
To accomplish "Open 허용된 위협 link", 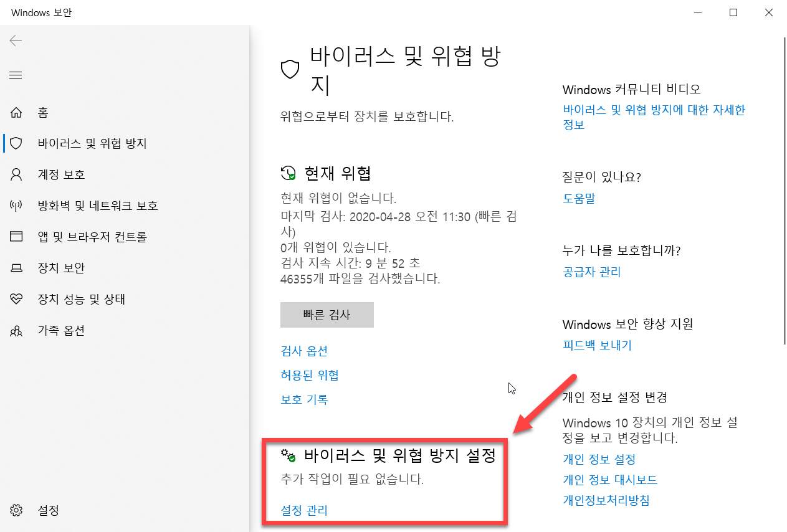I will pos(310,375).
